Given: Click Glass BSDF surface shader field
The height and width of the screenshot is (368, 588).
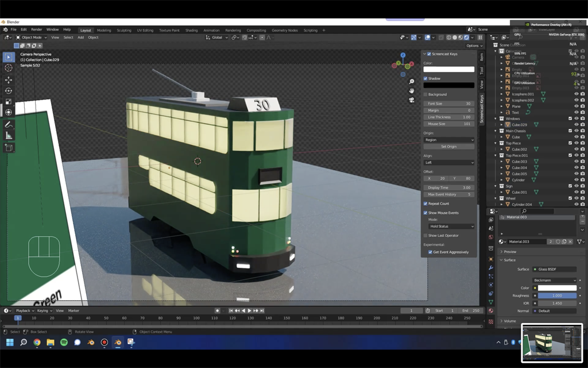Looking at the screenshot, I should click(x=555, y=269).
